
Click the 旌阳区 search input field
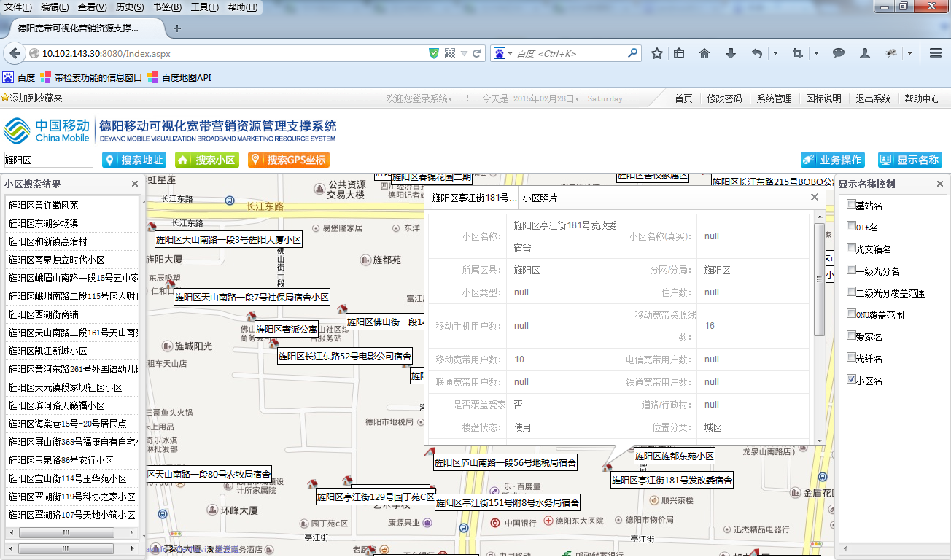click(x=48, y=160)
